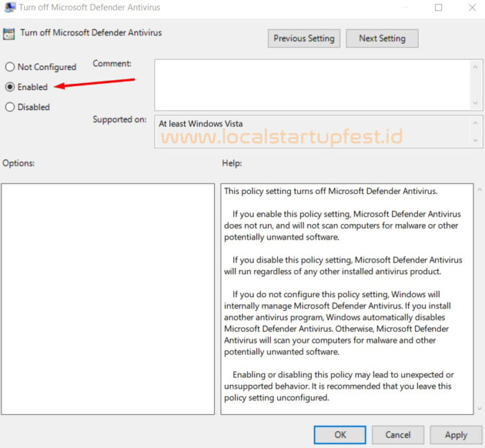Click the 'Options:' label
The width and height of the screenshot is (485, 448).
click(x=19, y=163)
